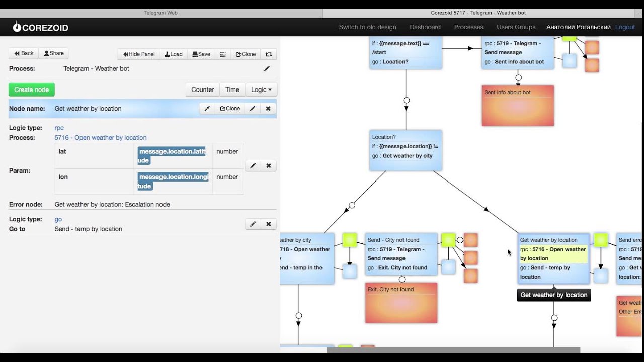644x362 pixels.
Task: Select the Get weather by location node on canvas
Action: (553, 258)
